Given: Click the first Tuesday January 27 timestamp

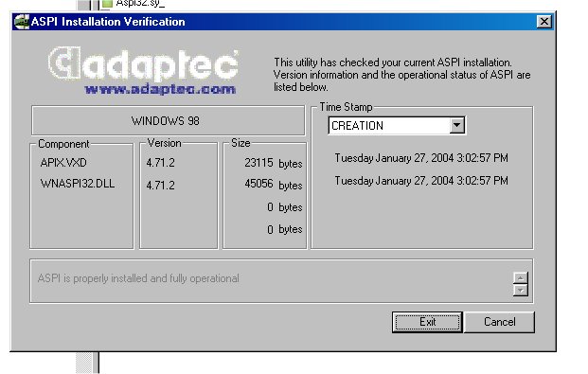Looking at the screenshot, I should (x=421, y=158).
